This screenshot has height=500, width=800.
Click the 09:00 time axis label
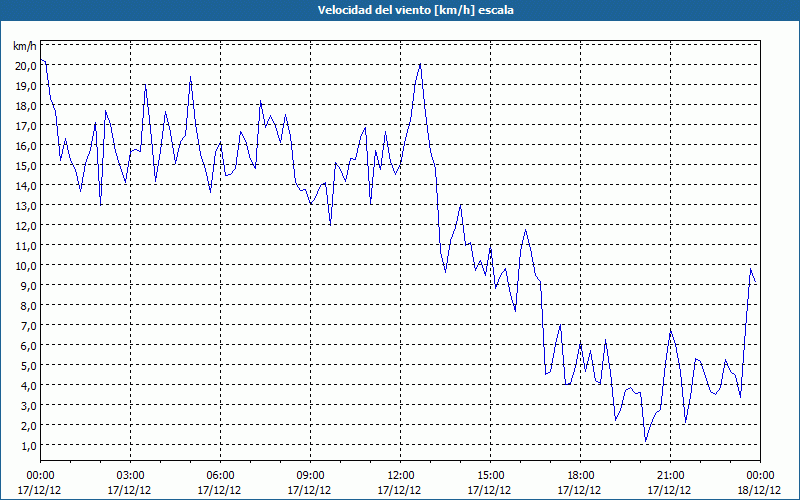[x=310, y=476]
